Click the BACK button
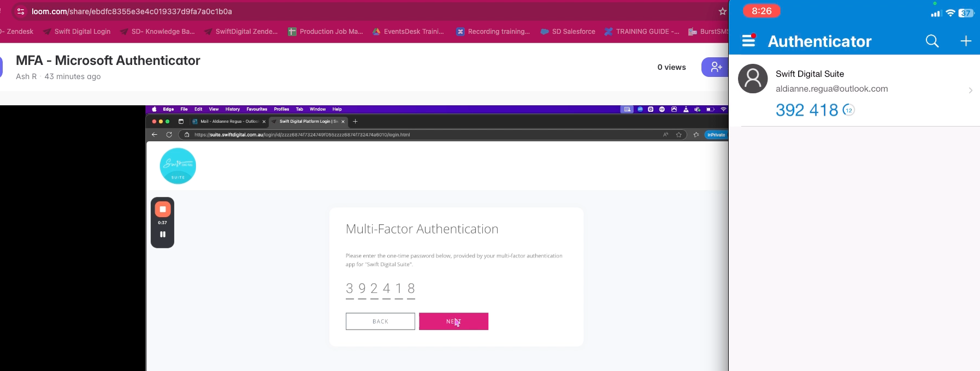Viewport: 980px width, 371px height. 380,321
